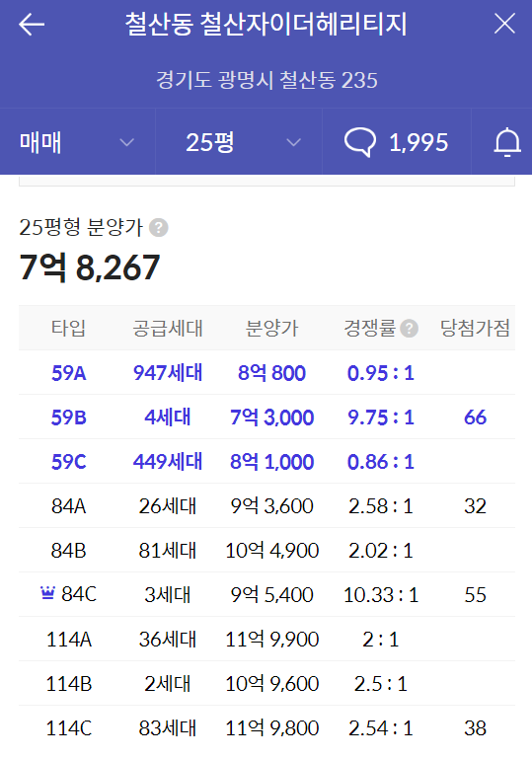Image resolution: width=532 pixels, height=759 pixels.
Task: Tap the notification bell icon
Action: pyautogui.click(x=506, y=142)
